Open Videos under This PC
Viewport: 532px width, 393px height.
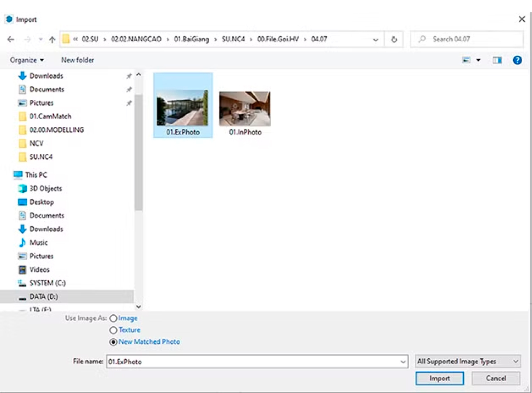39,269
